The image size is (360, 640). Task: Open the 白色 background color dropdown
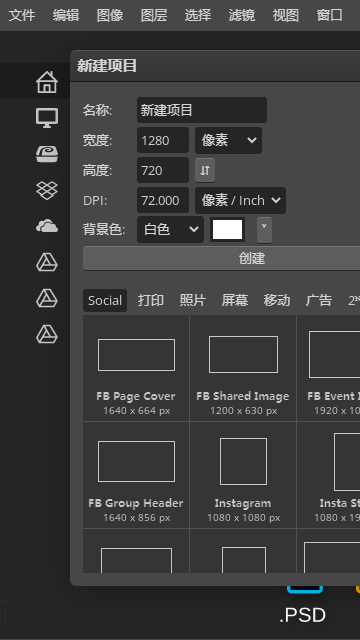(x=171, y=229)
